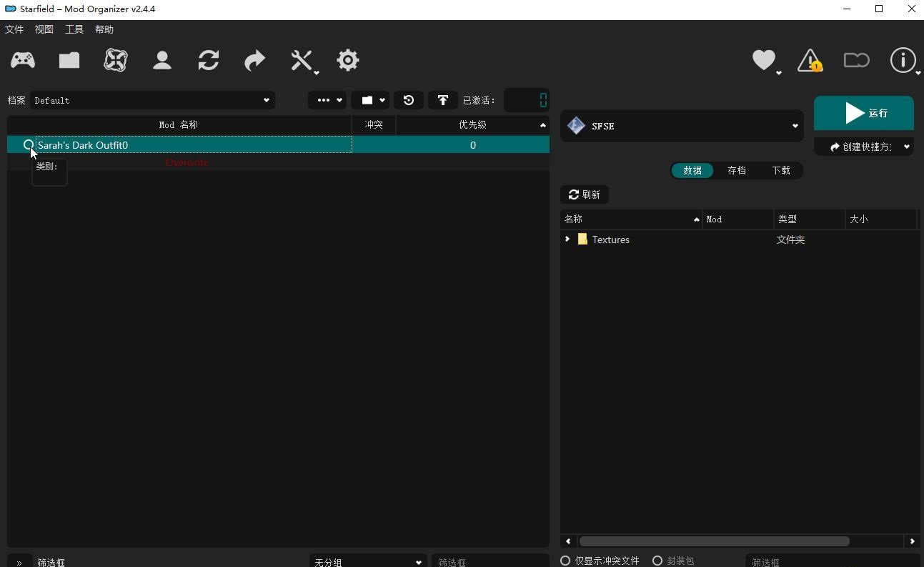Click the 运行 run button

click(x=864, y=113)
